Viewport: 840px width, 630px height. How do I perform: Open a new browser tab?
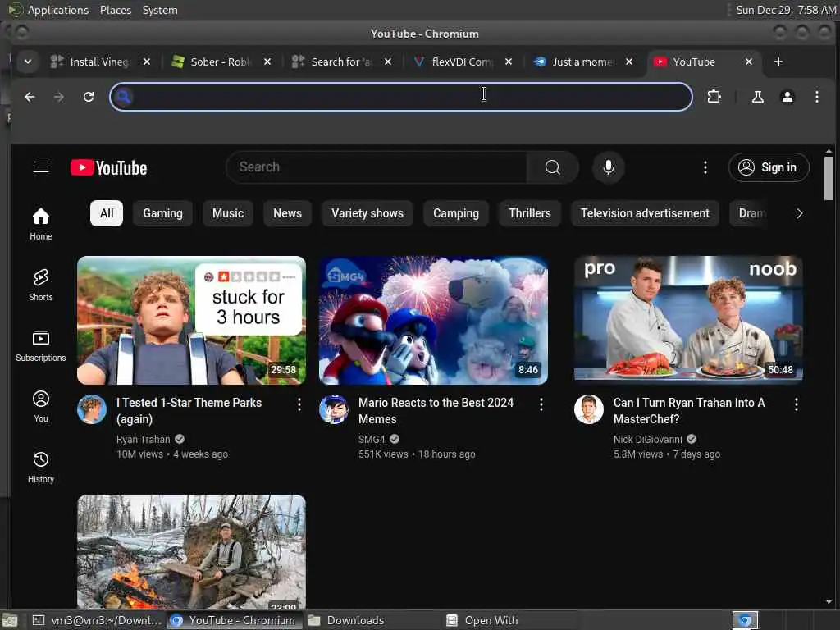point(778,62)
